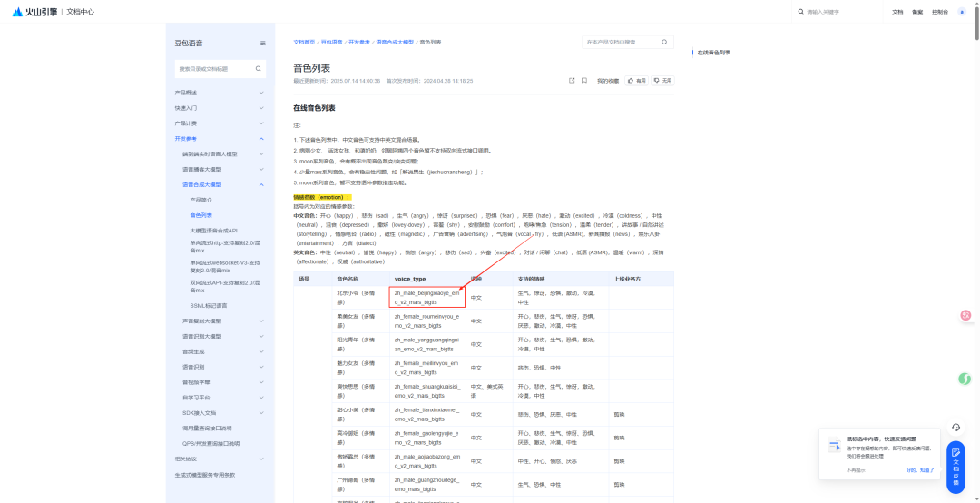Viewport: 980px width, 503px height.
Task: Click 文档中心 beside the logo
Action: pyautogui.click(x=80, y=12)
